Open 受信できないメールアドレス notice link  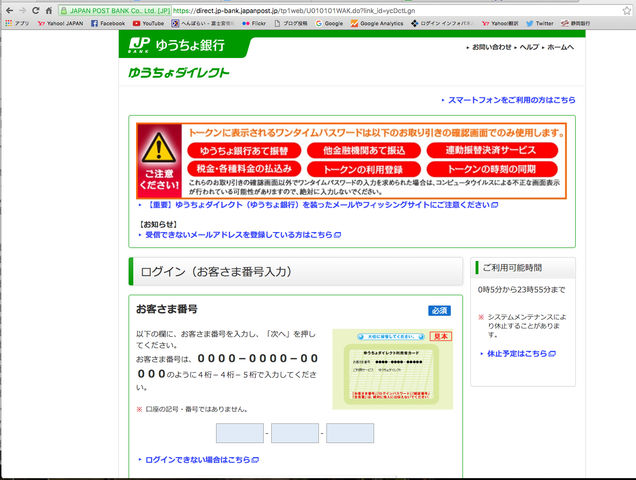tap(243, 235)
